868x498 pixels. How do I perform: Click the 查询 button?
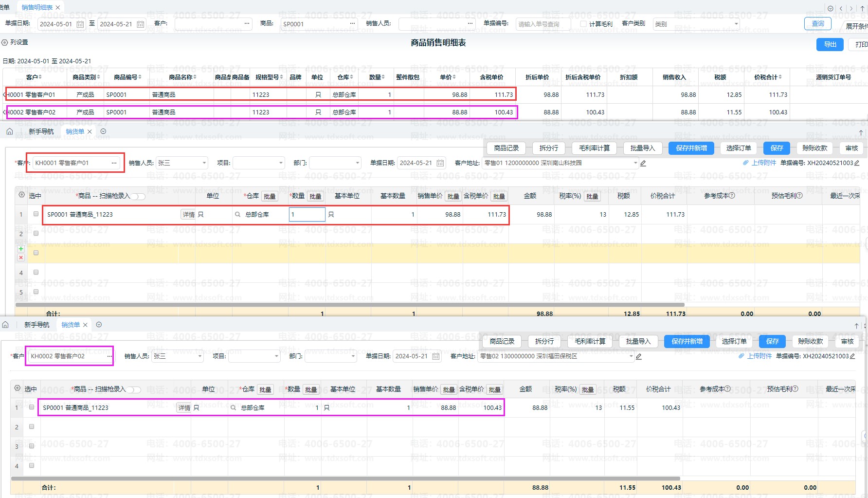(x=817, y=24)
